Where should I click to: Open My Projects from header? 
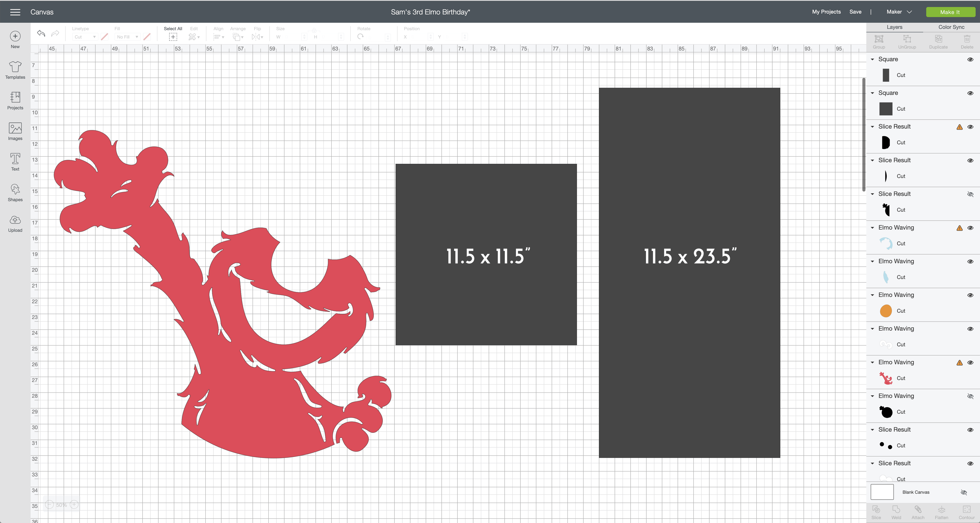click(826, 12)
